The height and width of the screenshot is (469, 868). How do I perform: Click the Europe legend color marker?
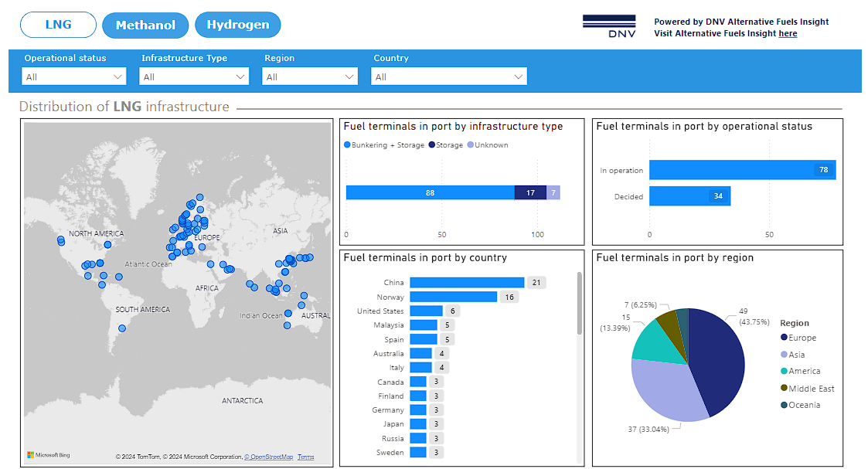click(x=784, y=338)
